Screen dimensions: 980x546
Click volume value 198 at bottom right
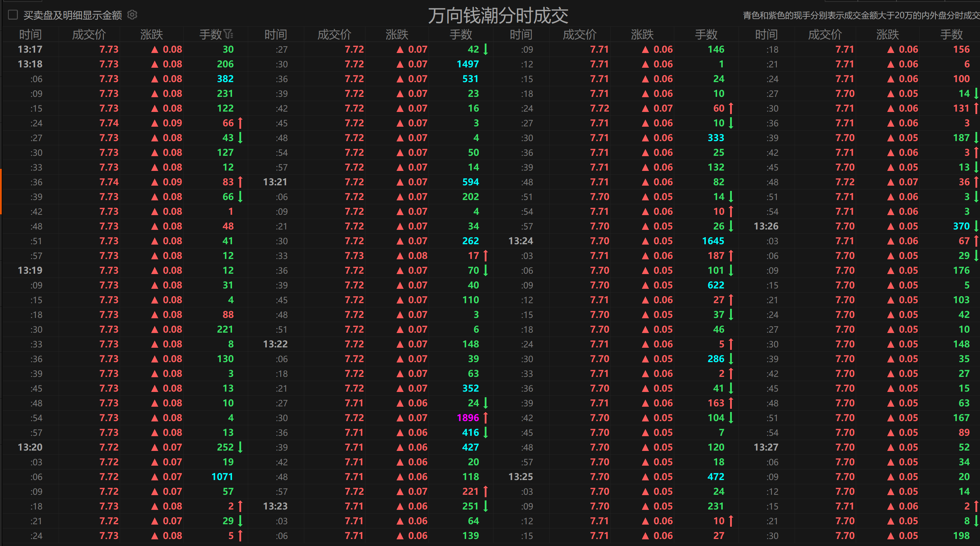click(961, 535)
